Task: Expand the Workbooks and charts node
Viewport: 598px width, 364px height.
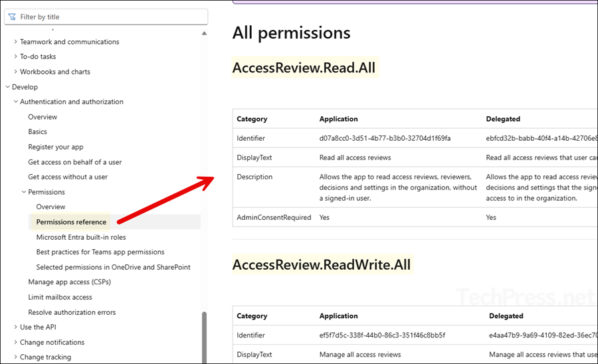Action: tap(16, 72)
